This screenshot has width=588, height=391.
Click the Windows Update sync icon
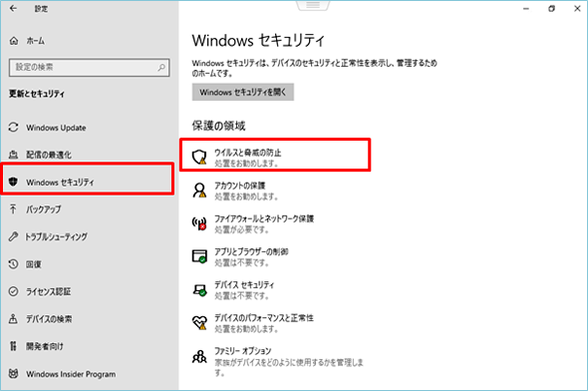tap(14, 128)
